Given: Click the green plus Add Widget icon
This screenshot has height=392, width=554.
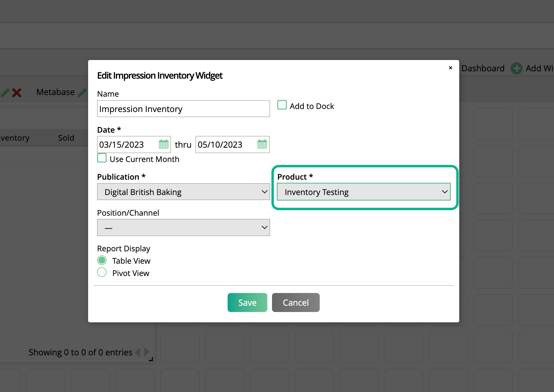Looking at the screenshot, I should [x=516, y=68].
